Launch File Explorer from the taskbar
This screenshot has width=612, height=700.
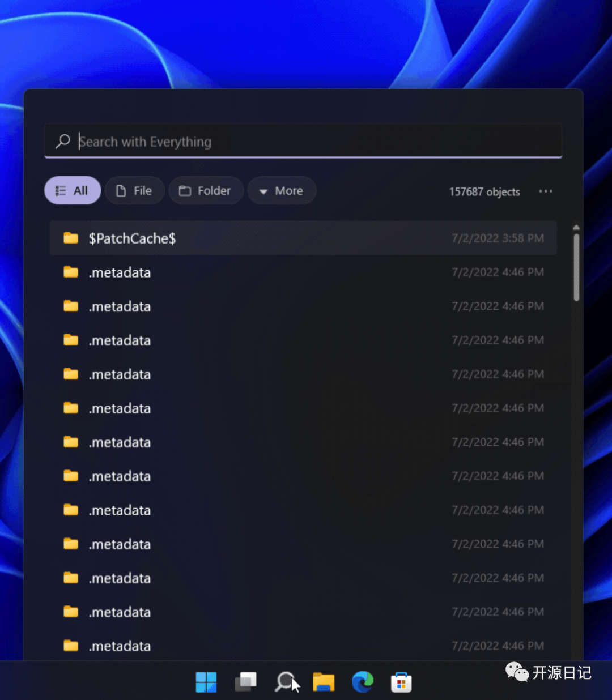tap(324, 682)
